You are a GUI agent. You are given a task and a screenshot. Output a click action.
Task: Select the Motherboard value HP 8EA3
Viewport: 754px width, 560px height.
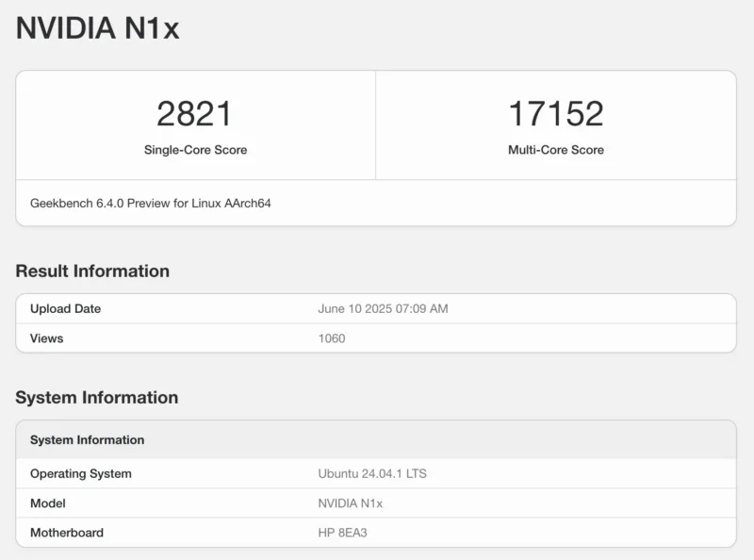coord(342,533)
